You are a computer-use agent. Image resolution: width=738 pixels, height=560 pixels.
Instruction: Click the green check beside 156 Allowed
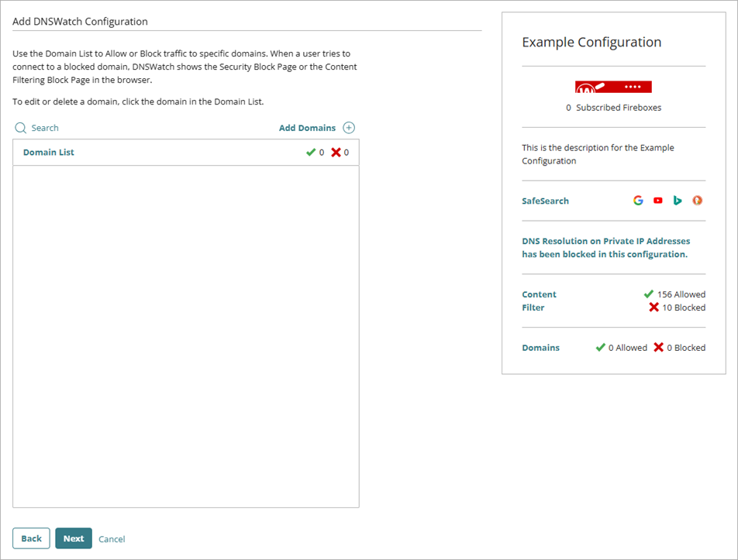649,294
